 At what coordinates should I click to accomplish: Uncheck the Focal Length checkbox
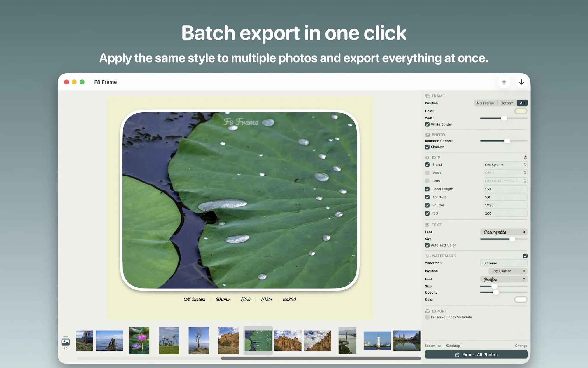(427, 189)
